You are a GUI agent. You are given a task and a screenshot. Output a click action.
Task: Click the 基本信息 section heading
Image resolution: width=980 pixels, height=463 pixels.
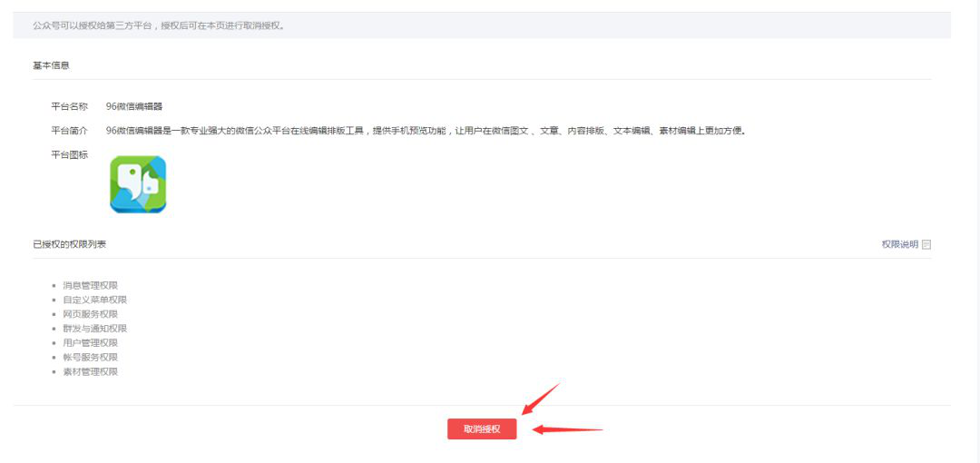(51, 65)
